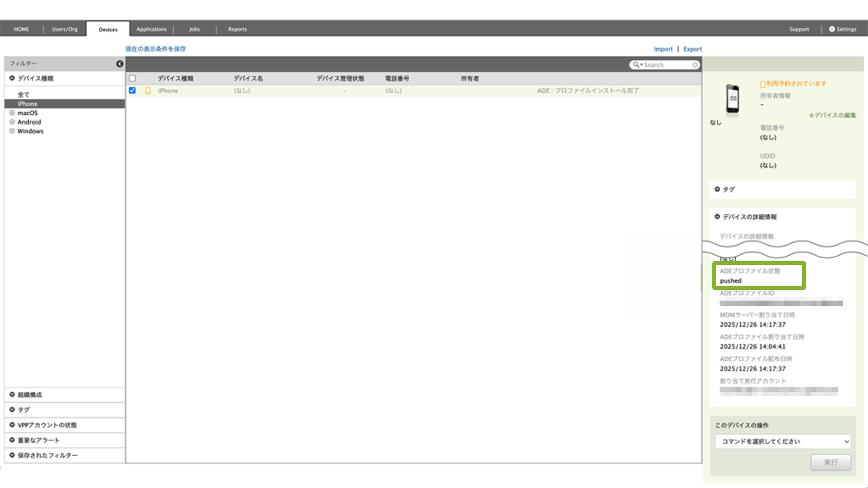The height and width of the screenshot is (488, 868).
Task: Toggle the select-all devices checkbox
Action: (132, 78)
